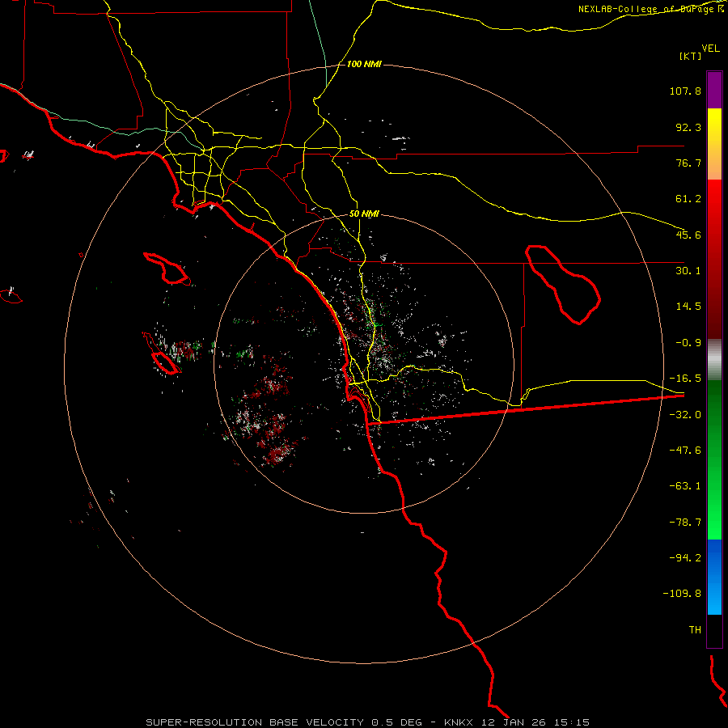This screenshot has height=728, width=728.
Task: Click the -109.8 velocity legend value
Action: pos(682,594)
